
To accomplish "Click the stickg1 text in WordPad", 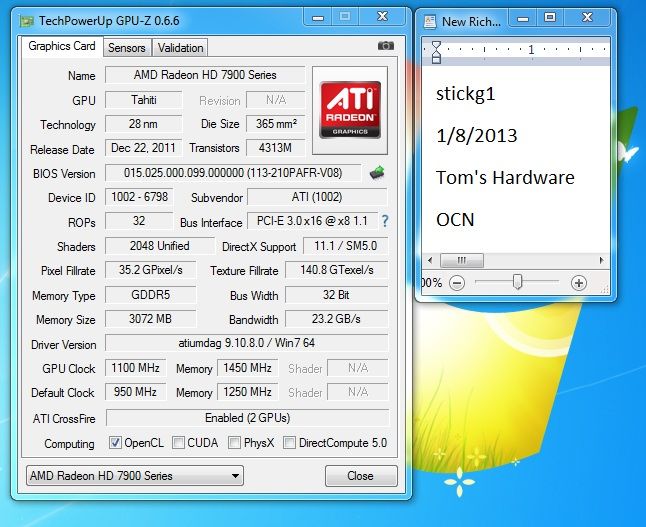I will pos(465,94).
